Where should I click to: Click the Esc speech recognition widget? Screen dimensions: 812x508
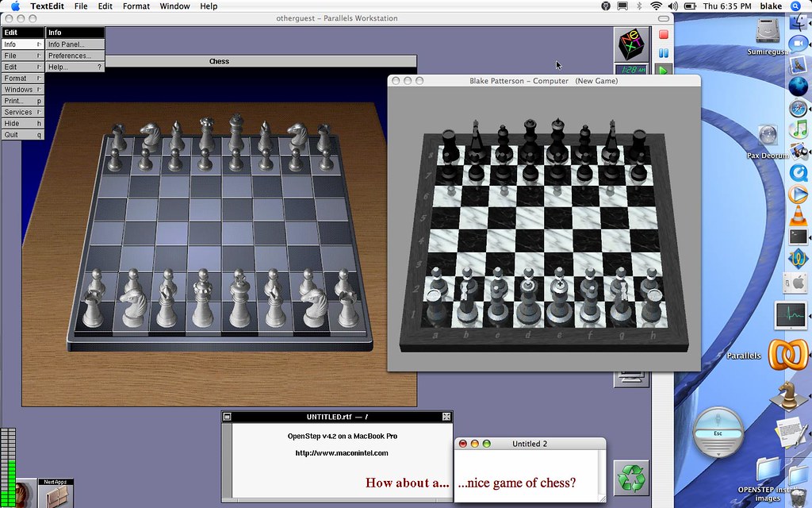[718, 433]
